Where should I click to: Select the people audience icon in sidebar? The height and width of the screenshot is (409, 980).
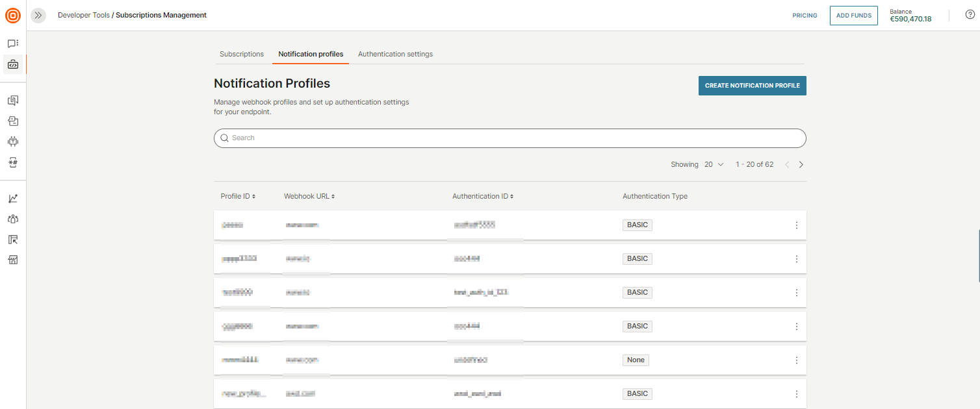pos(12,219)
